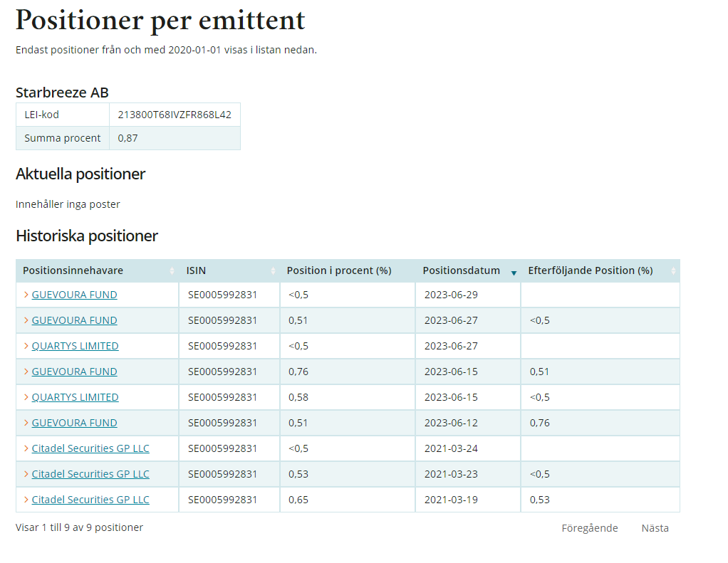This screenshot has height=563, width=728.
Task: Expand the 2021-03-19 Citadel Securities row chevron
Action: tap(26, 500)
